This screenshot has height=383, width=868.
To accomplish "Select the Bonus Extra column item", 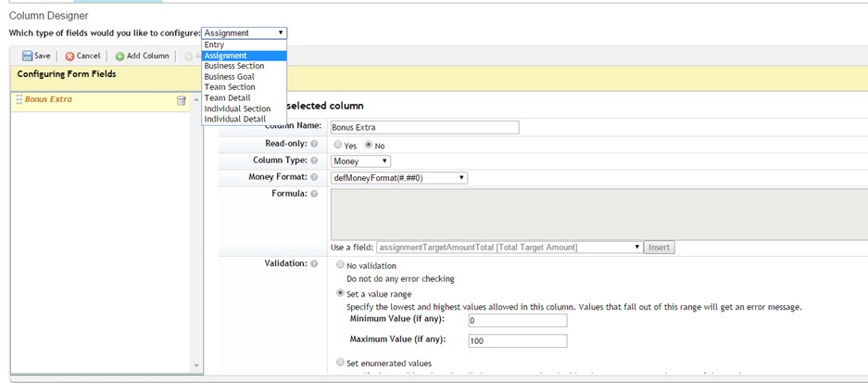I will click(100, 101).
